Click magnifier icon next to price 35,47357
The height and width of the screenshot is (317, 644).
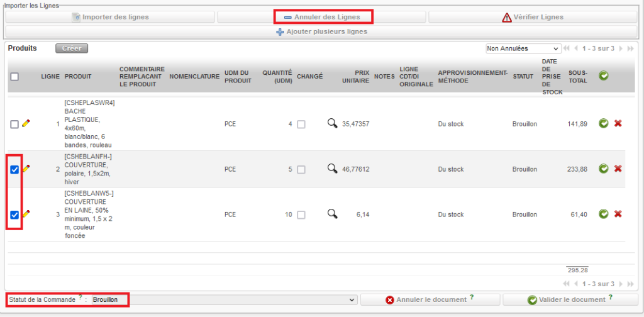click(x=332, y=123)
